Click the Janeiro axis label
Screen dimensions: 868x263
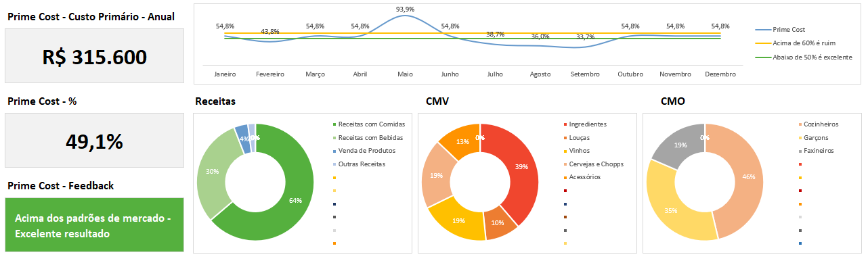pos(225,74)
